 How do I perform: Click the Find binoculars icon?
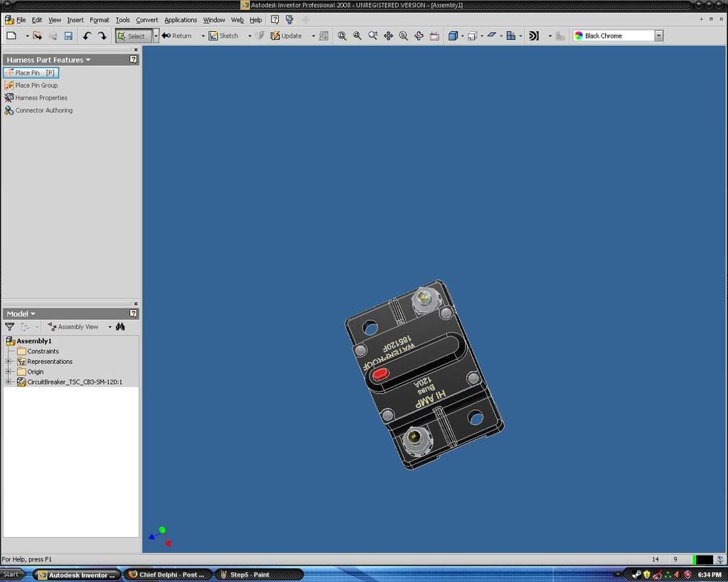pos(120,327)
